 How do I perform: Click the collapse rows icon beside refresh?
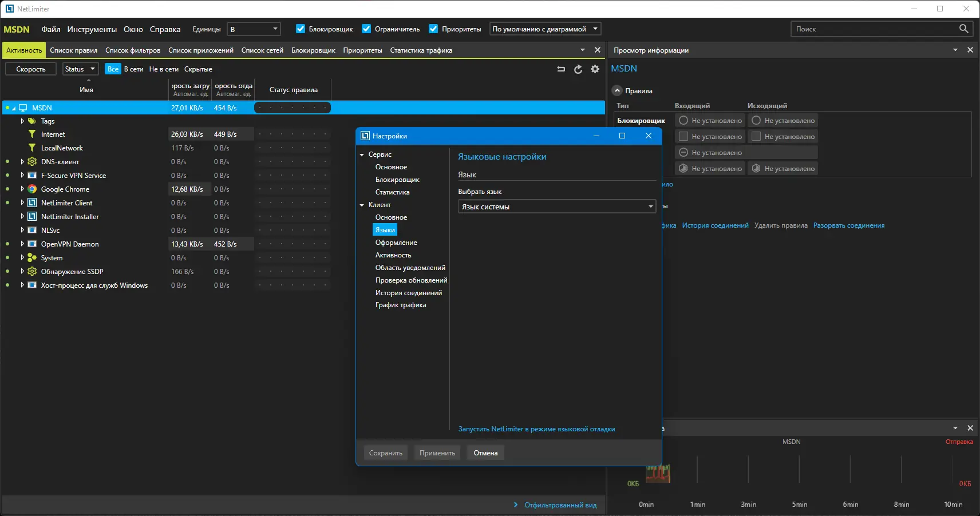coord(561,69)
